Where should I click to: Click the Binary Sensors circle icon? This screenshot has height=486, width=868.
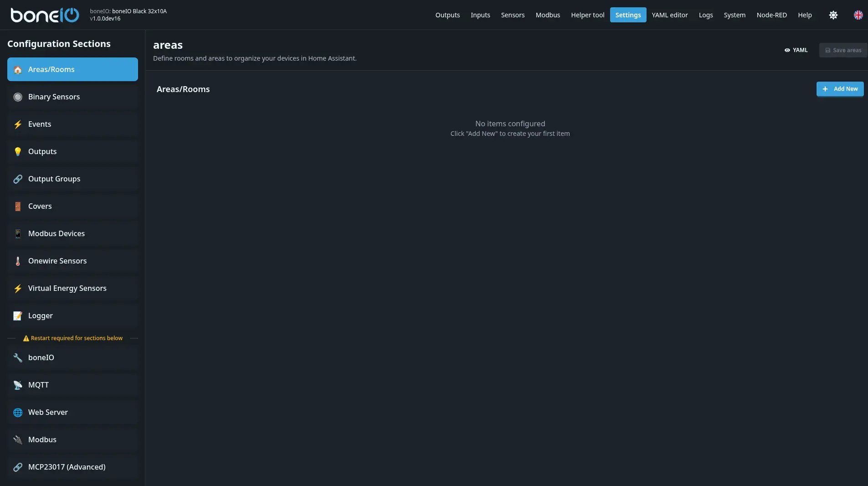[x=18, y=97]
